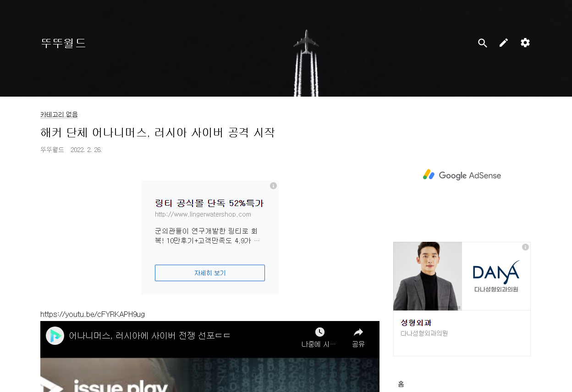The height and width of the screenshot is (392, 572).
Task: Click the doctor photo in DANA ad
Action: pyautogui.click(x=428, y=276)
